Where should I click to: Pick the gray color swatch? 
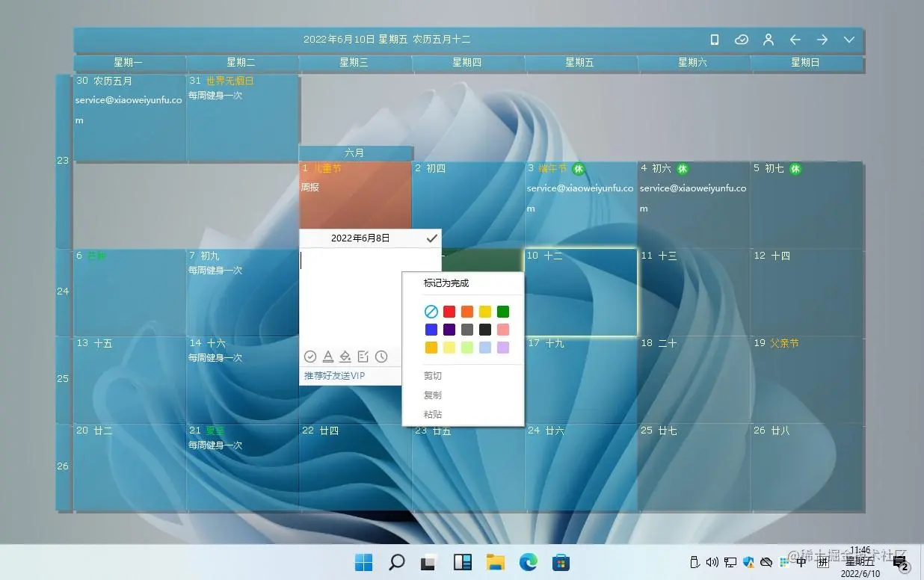click(x=467, y=330)
